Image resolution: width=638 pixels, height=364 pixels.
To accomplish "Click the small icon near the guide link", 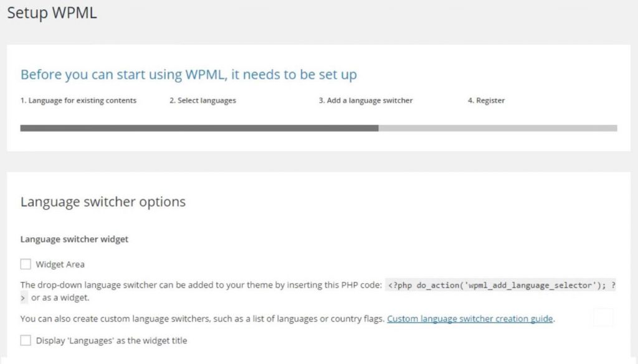I will click(602, 317).
